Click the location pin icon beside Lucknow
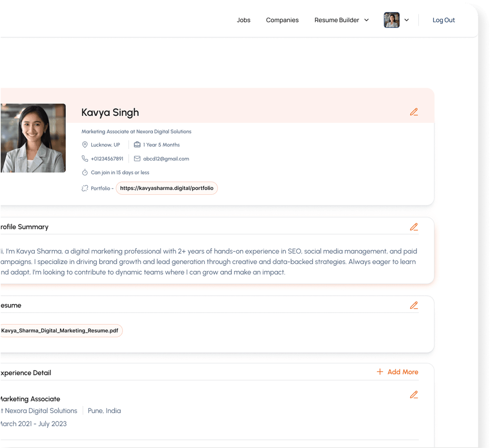The height and width of the screenshot is (448, 492). (x=85, y=145)
